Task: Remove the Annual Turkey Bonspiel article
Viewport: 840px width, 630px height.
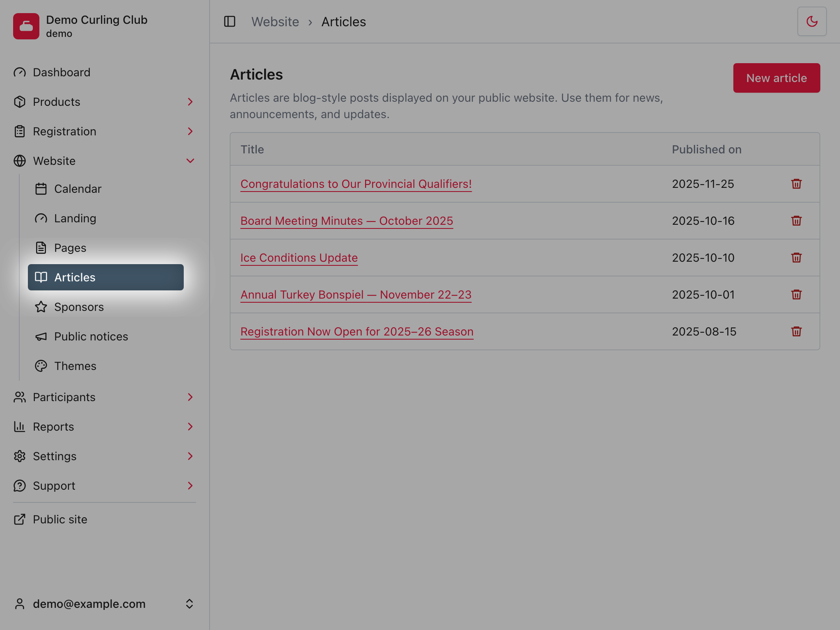Action: [796, 294]
